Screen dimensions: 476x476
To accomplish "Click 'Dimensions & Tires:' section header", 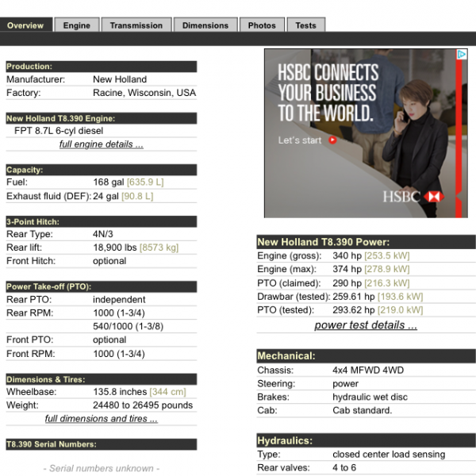I will 102,379.
